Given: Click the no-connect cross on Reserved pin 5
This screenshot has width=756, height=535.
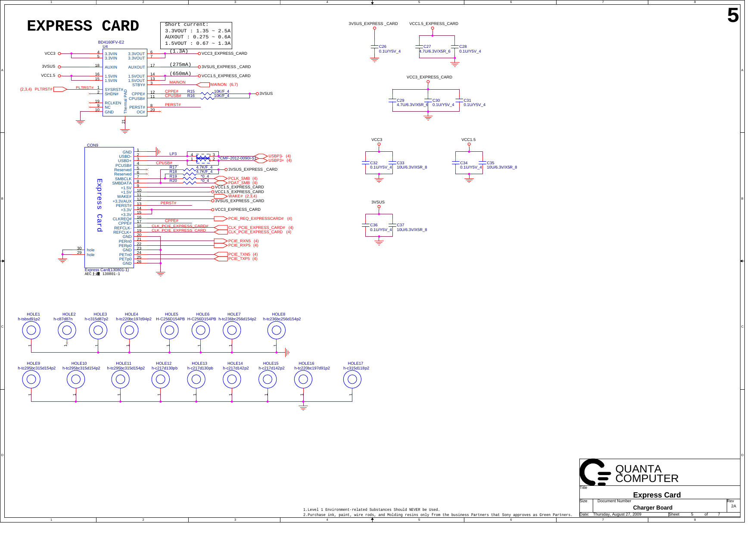Looking at the screenshot, I should pos(147,169).
